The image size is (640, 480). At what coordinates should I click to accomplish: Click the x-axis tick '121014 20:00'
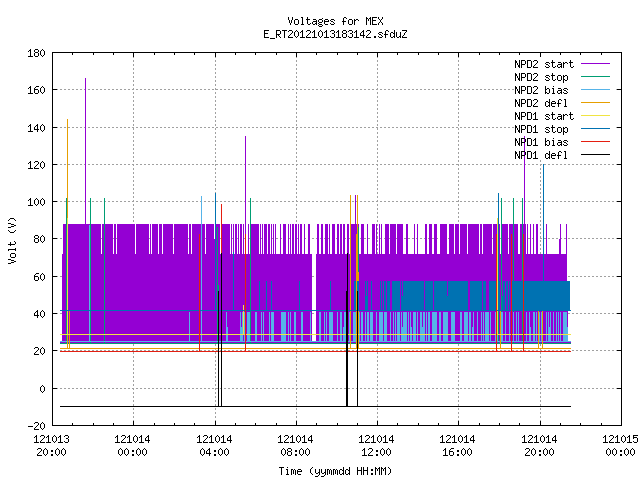[539, 446]
